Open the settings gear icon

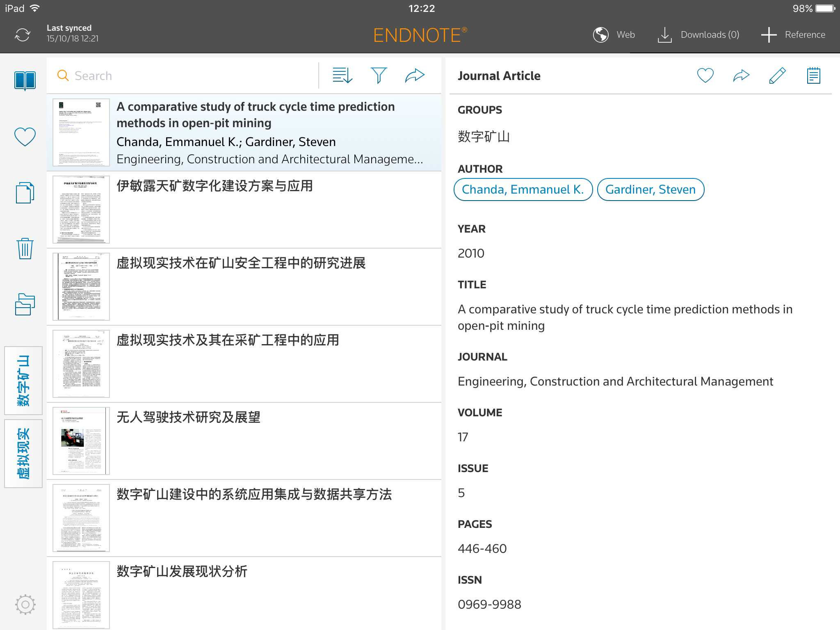pyautogui.click(x=25, y=604)
